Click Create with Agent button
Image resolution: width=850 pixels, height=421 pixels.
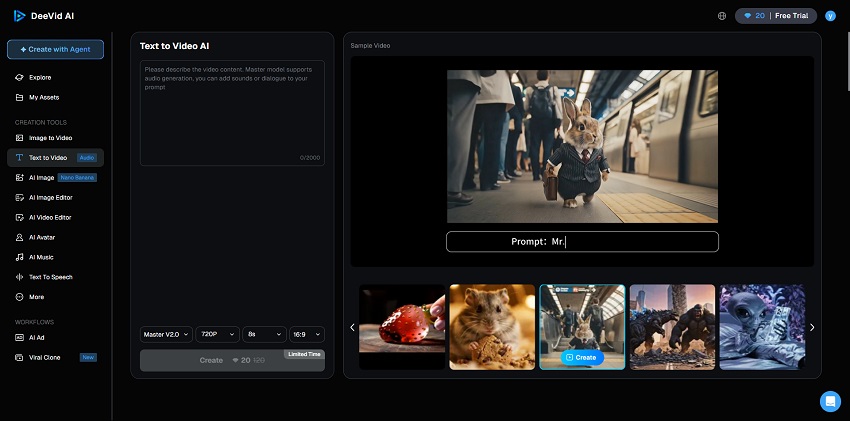point(55,49)
